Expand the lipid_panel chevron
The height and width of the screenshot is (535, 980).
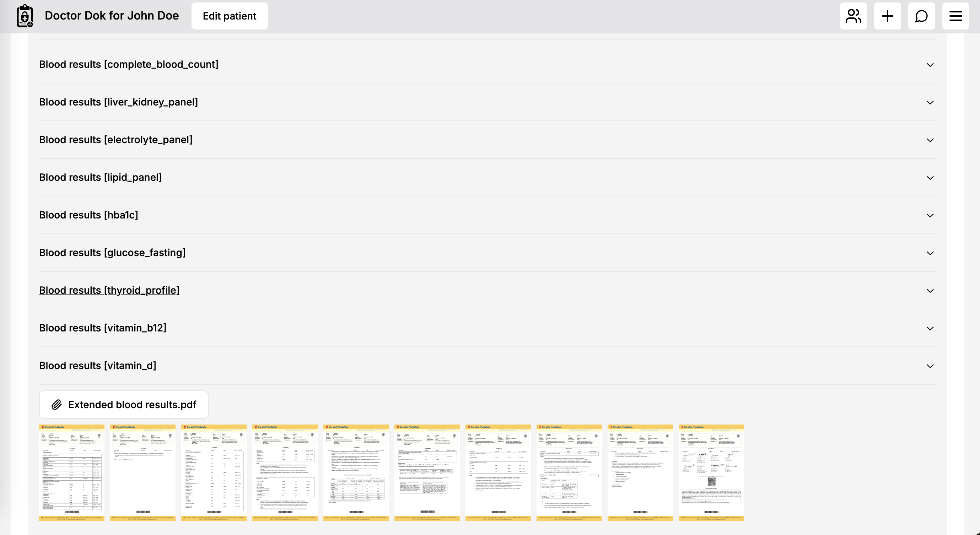click(x=930, y=178)
